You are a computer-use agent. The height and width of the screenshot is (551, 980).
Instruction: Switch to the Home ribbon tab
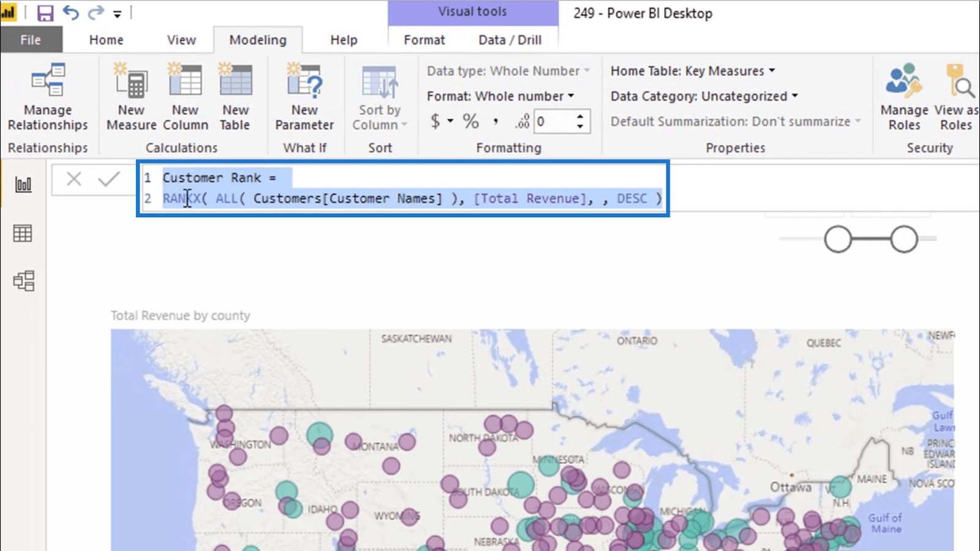[x=106, y=40]
